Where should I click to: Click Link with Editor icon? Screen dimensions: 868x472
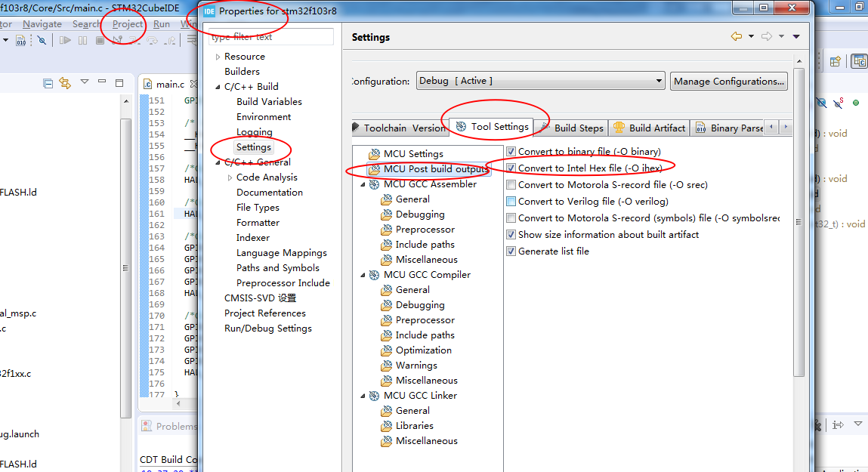(x=65, y=84)
